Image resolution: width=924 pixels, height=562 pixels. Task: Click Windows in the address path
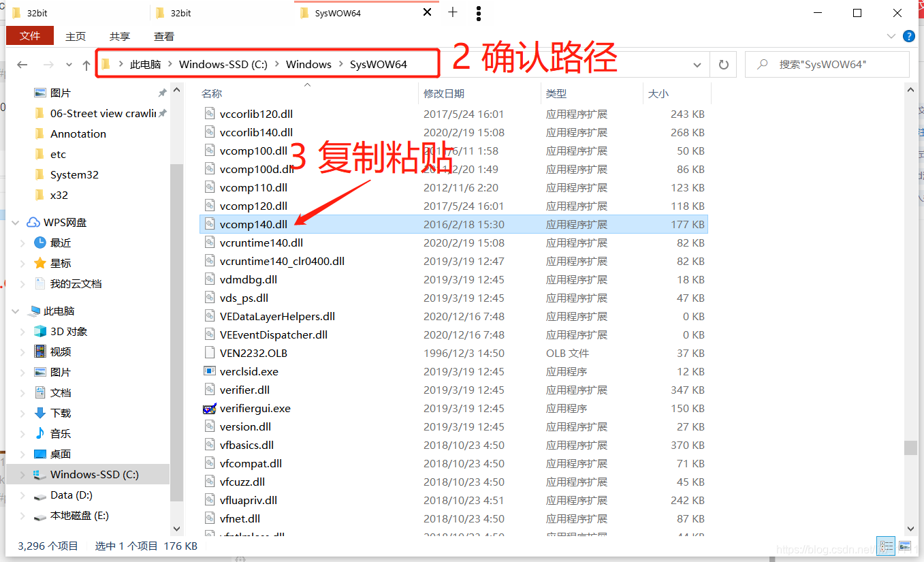click(x=308, y=64)
